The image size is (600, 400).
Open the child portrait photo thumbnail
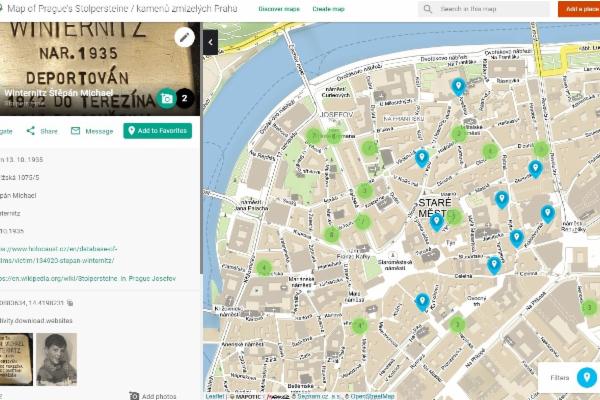(x=57, y=358)
